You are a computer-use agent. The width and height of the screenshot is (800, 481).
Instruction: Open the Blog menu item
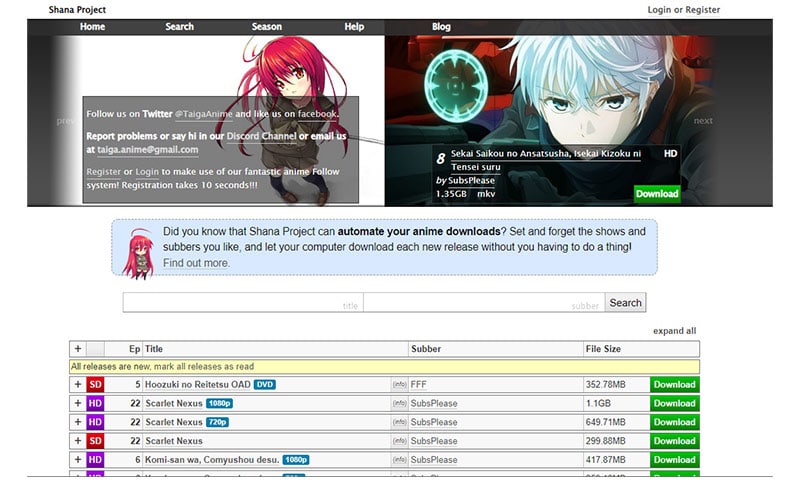point(441,27)
